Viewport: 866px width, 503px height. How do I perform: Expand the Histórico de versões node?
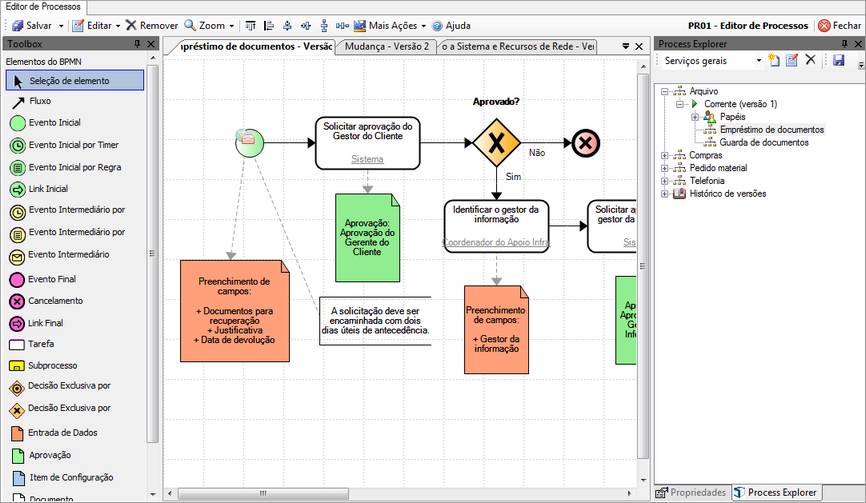(x=665, y=194)
